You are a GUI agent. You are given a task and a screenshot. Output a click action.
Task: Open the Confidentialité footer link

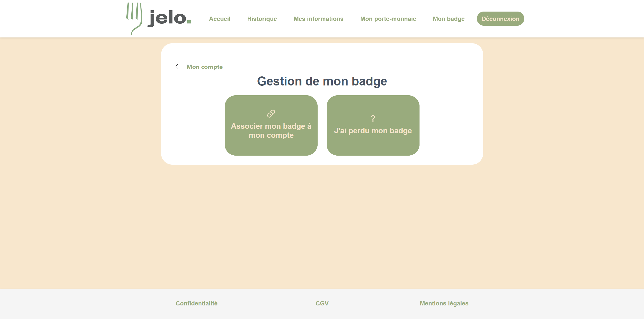(x=197, y=303)
